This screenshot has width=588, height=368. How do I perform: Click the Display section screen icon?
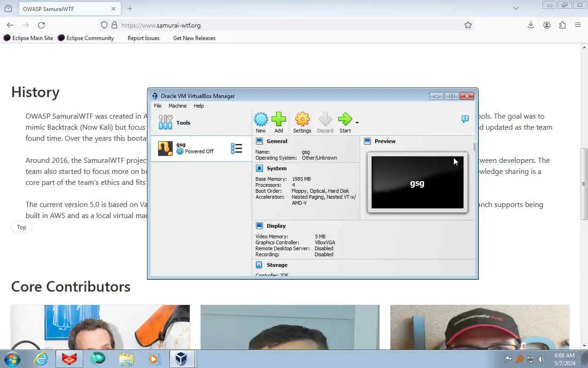point(259,226)
